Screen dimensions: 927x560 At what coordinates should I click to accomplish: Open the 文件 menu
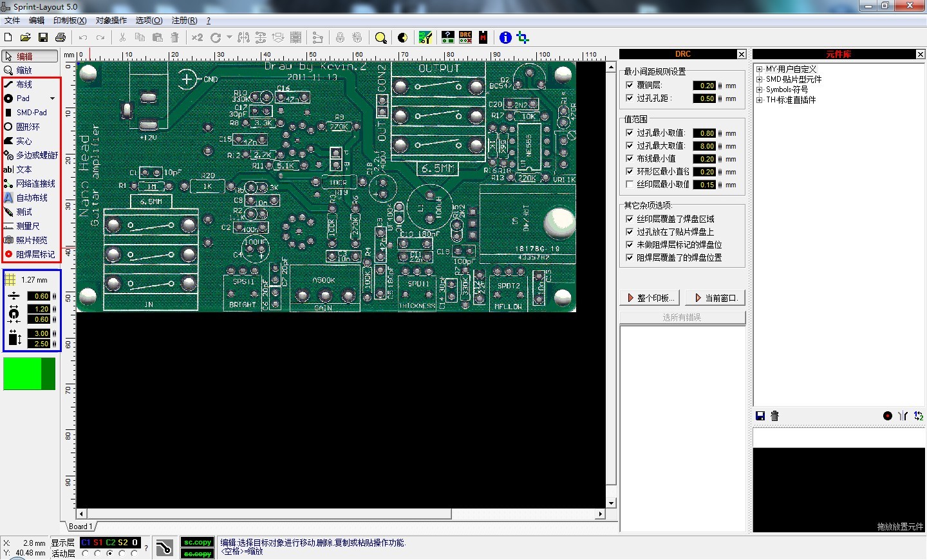pos(12,21)
